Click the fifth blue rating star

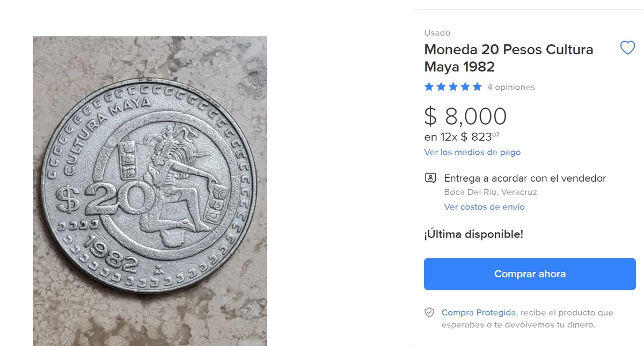tap(477, 87)
